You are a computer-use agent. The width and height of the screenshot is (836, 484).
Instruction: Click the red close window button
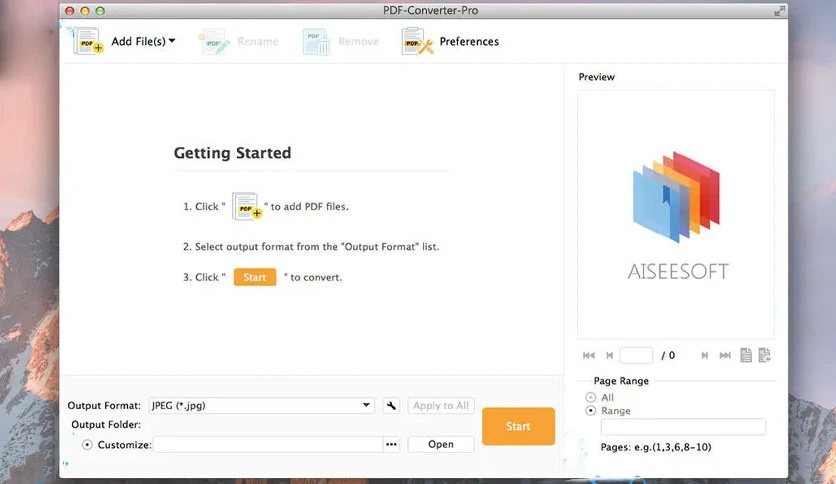coord(69,11)
